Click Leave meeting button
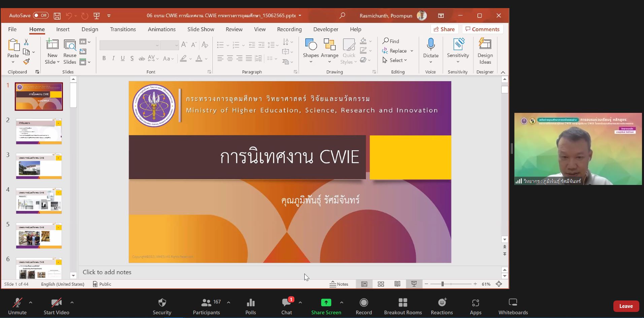This screenshot has height=318, width=644. 626,306
